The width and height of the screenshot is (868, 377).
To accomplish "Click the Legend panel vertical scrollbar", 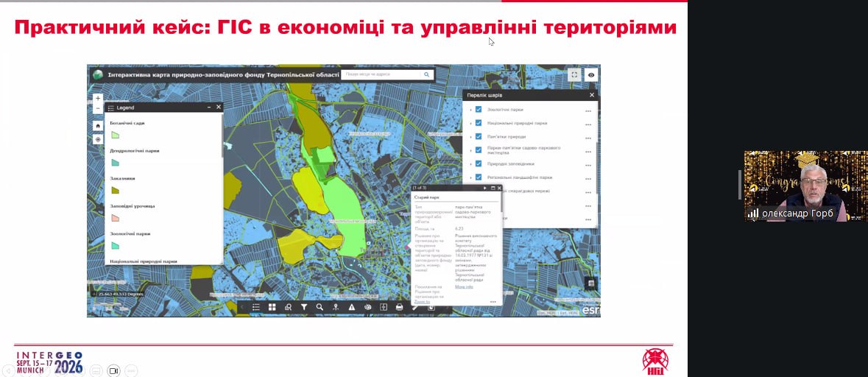I will (x=223, y=135).
